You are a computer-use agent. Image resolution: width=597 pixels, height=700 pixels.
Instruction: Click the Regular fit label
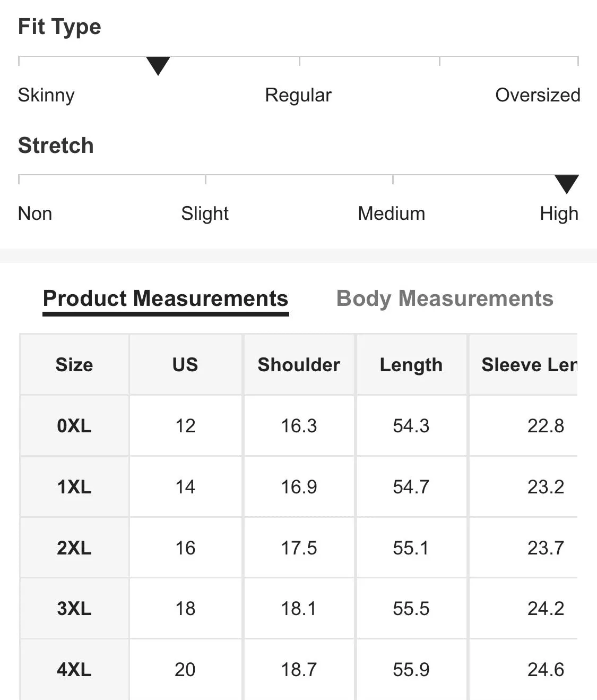coord(298,96)
